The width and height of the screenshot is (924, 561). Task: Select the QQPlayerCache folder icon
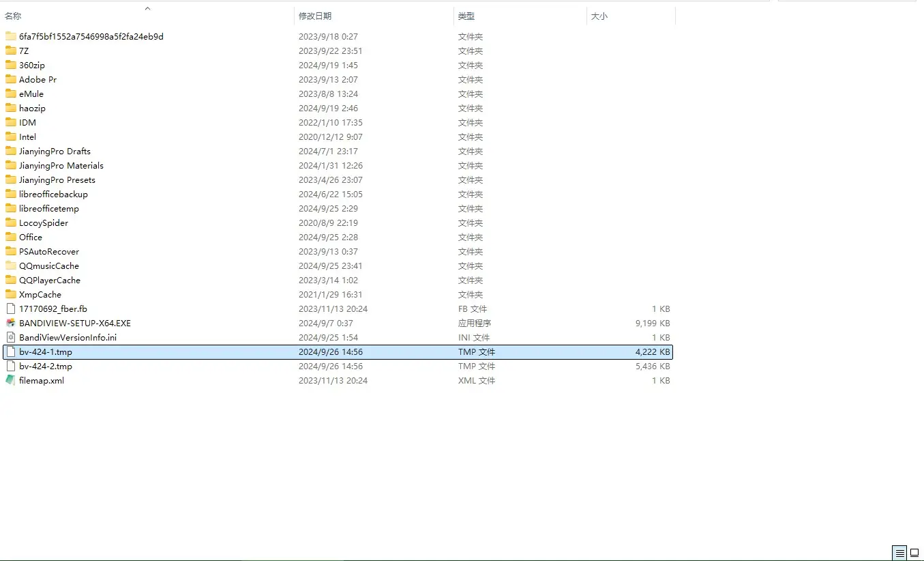coord(10,280)
